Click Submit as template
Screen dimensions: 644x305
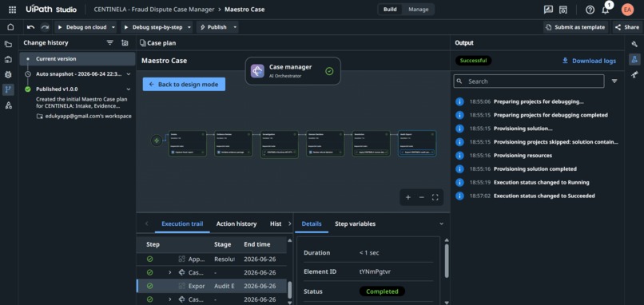click(x=576, y=27)
